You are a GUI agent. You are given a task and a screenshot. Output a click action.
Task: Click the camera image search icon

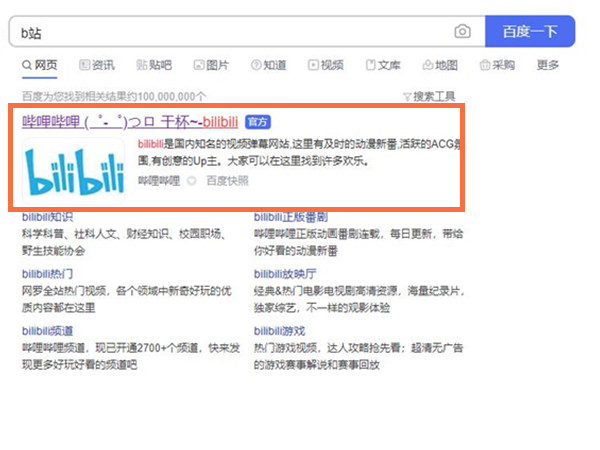point(462,31)
